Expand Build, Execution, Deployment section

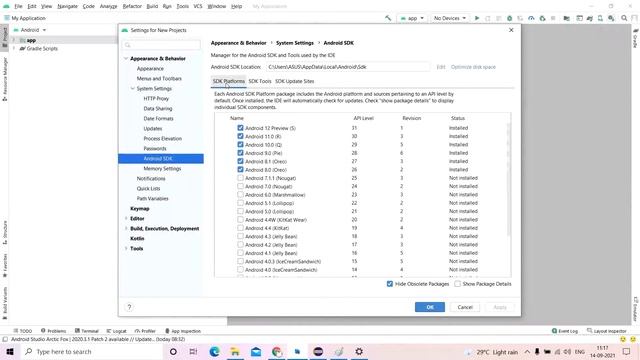tap(126, 229)
